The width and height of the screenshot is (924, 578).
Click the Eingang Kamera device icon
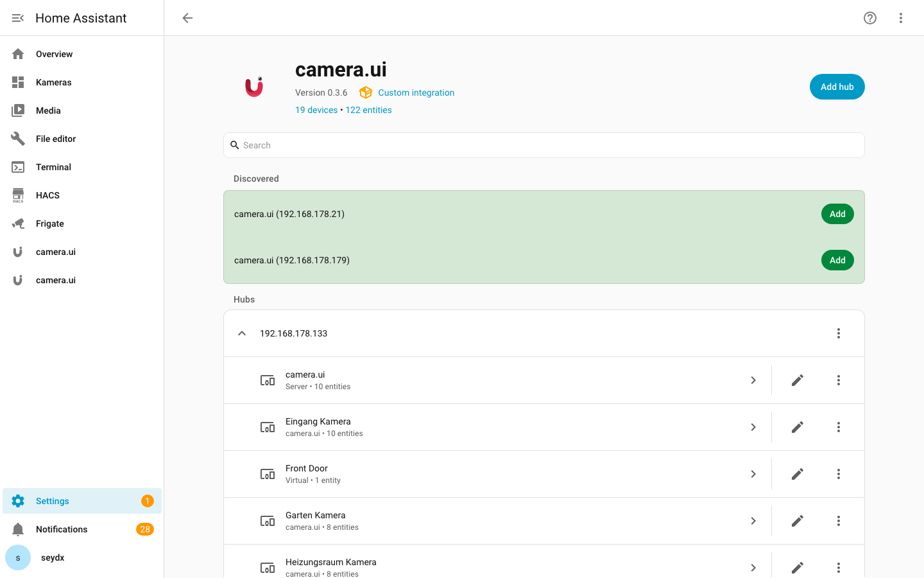268,427
